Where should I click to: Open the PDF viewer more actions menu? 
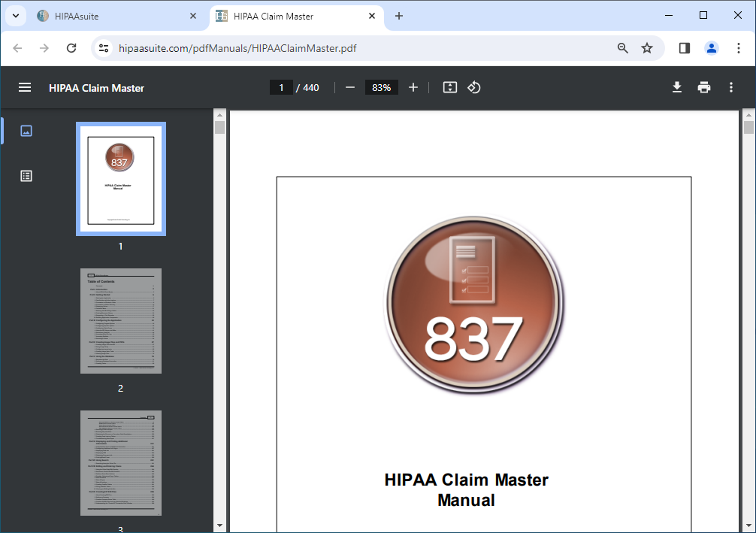pyautogui.click(x=731, y=87)
